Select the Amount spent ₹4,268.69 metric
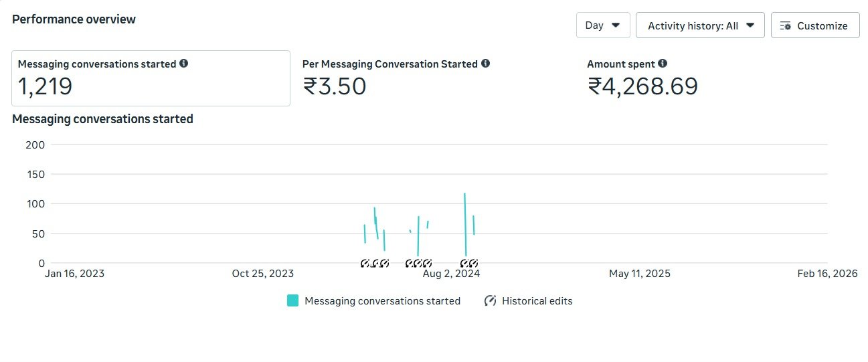 [642, 78]
